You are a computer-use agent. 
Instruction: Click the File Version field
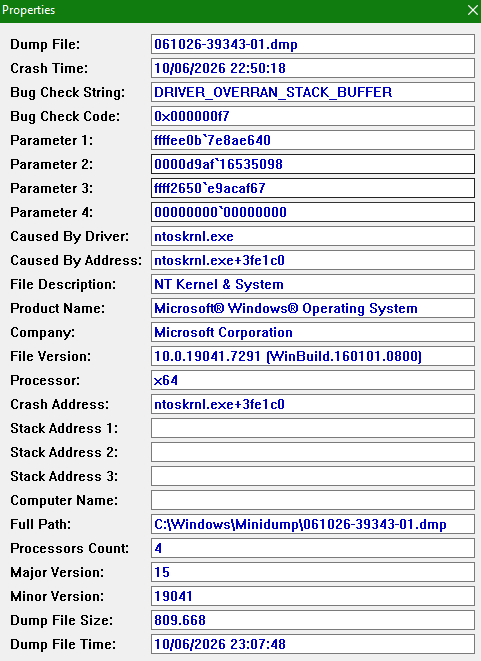point(313,357)
